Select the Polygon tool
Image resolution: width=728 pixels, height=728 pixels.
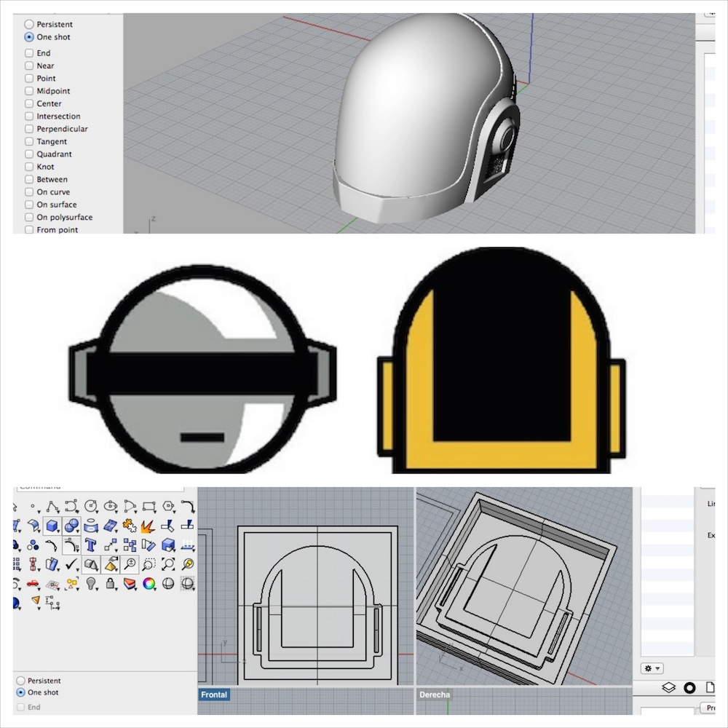point(169,506)
